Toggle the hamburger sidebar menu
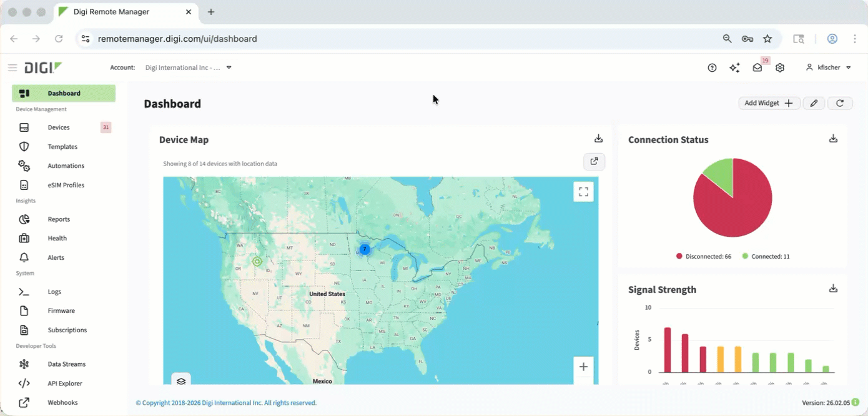868x416 pixels. [x=12, y=68]
